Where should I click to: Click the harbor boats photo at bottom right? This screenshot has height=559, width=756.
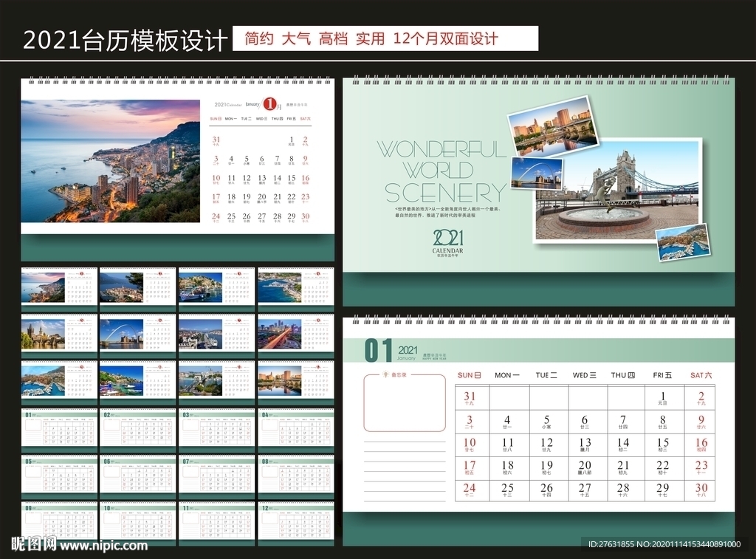pos(681,244)
